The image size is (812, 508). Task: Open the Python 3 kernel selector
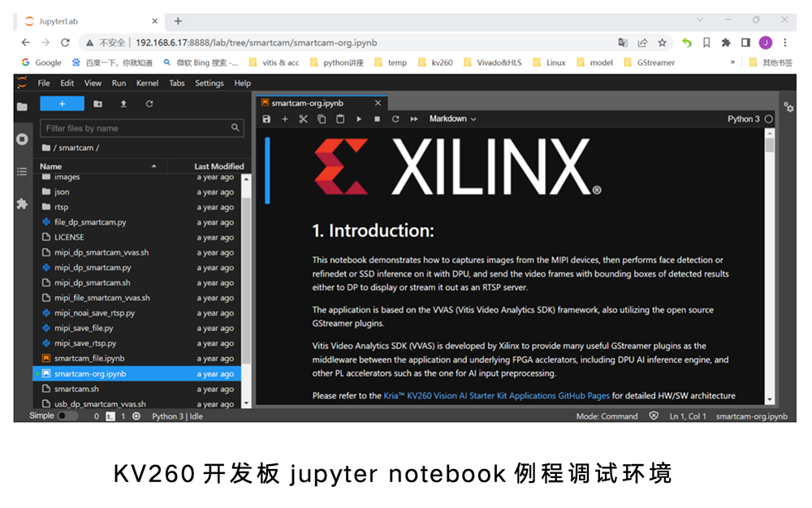click(x=745, y=118)
